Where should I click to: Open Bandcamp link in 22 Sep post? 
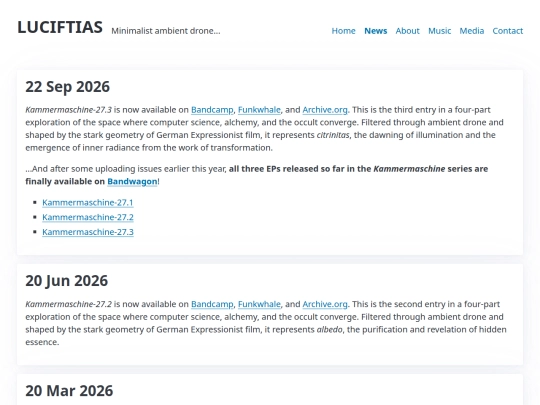(x=212, y=110)
